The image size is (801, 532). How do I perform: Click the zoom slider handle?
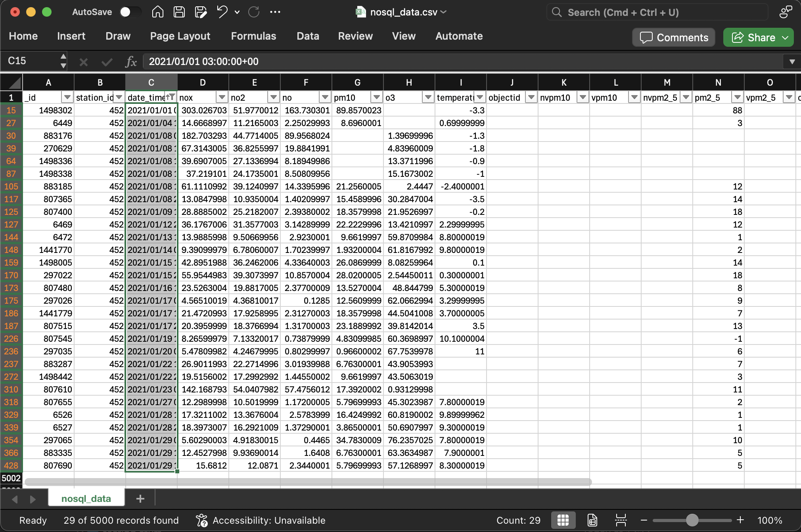pyautogui.click(x=692, y=520)
